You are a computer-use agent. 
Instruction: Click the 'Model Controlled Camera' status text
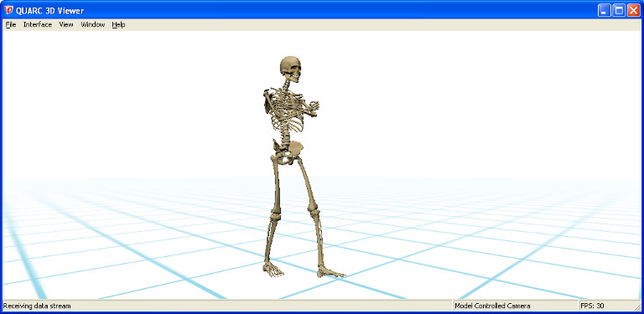click(492, 306)
